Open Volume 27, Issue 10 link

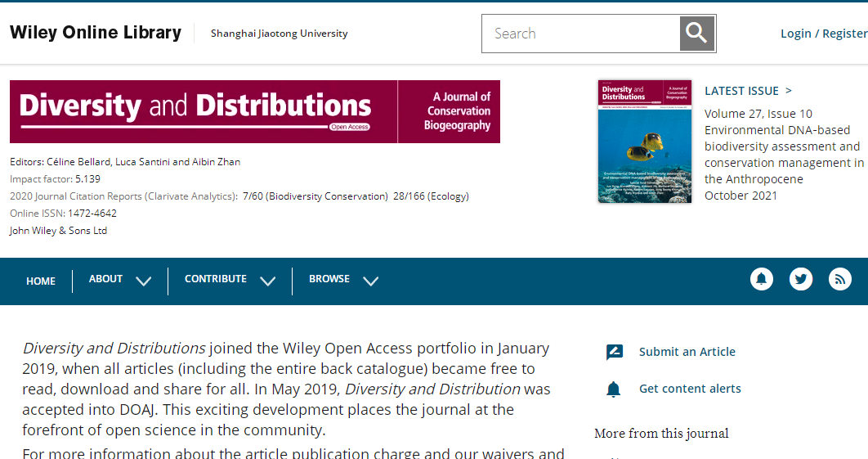click(x=758, y=114)
